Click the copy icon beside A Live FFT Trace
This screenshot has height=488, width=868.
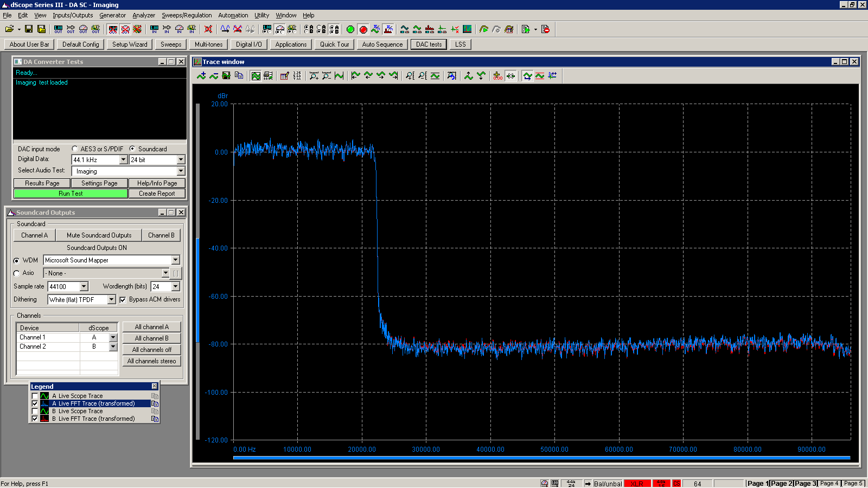(155, 403)
